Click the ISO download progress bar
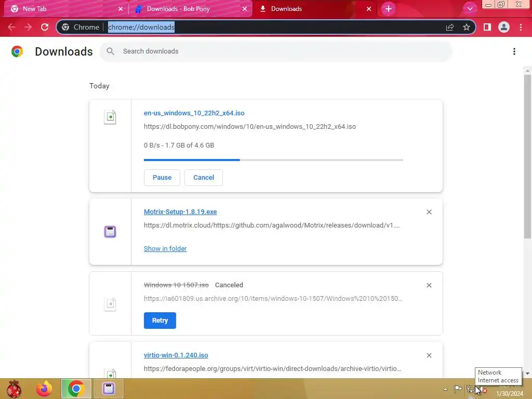 273,160
